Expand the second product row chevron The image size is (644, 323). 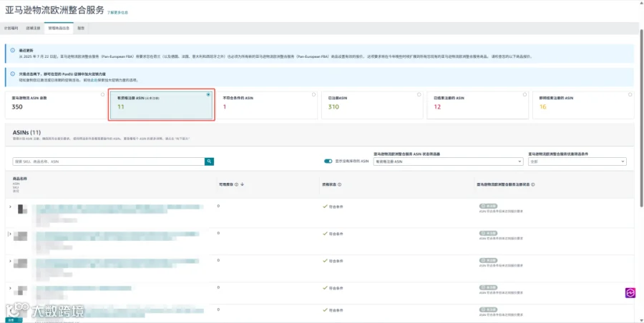[x=10, y=234]
